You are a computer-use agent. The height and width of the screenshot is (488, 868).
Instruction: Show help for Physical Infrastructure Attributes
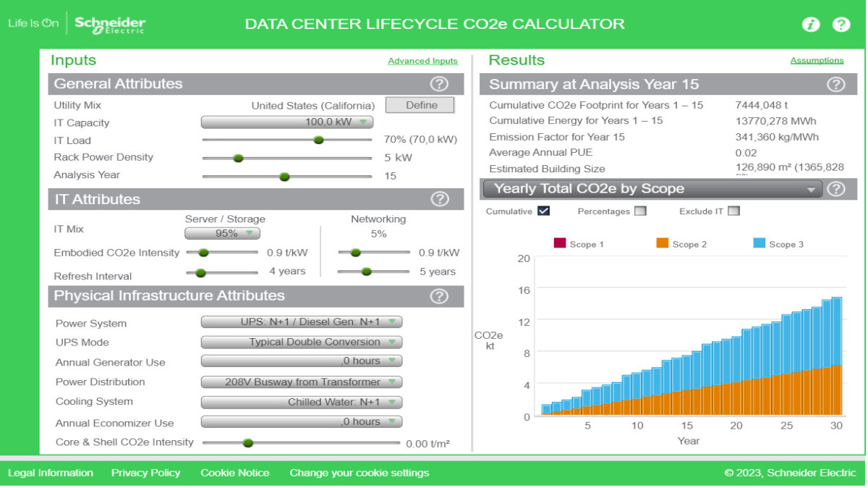point(439,295)
